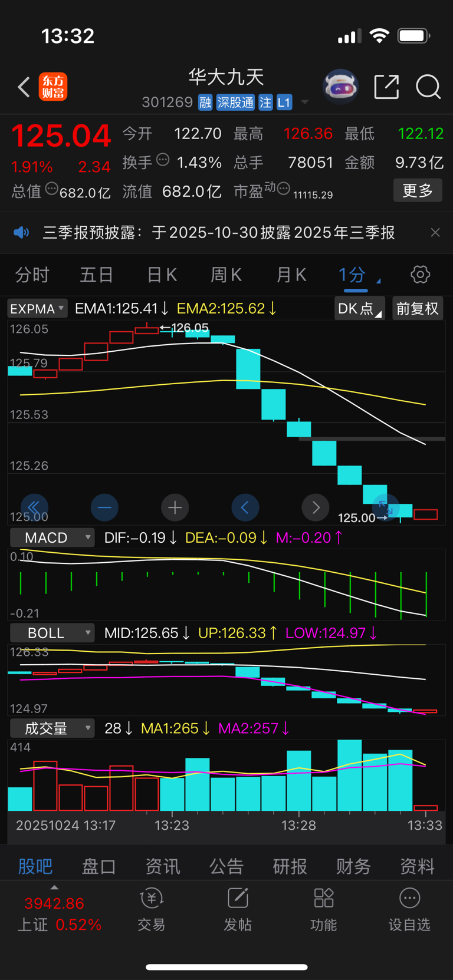
Task: Tap the 总手 78051 value
Action: pos(310,162)
